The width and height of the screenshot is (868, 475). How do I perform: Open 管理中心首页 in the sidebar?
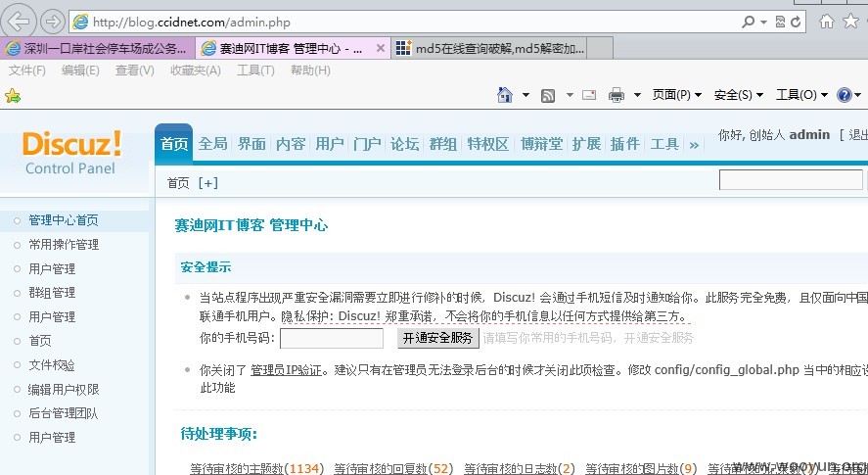coord(64,220)
